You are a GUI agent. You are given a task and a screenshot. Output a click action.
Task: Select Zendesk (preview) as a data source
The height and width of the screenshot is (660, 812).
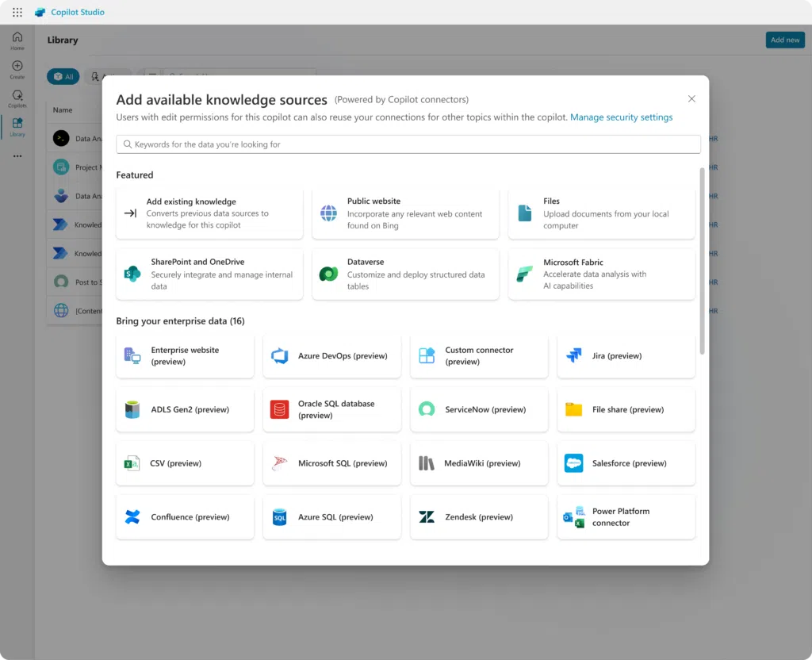click(x=478, y=516)
